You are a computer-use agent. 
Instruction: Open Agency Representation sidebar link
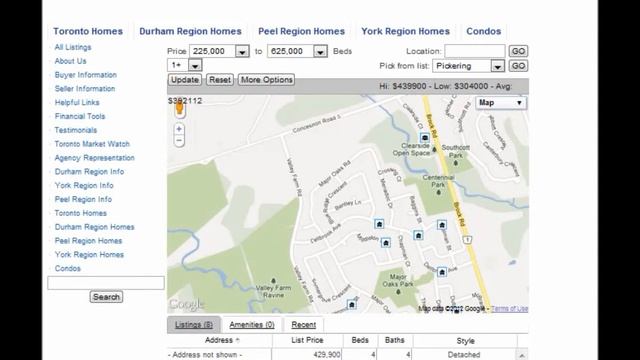click(95, 158)
